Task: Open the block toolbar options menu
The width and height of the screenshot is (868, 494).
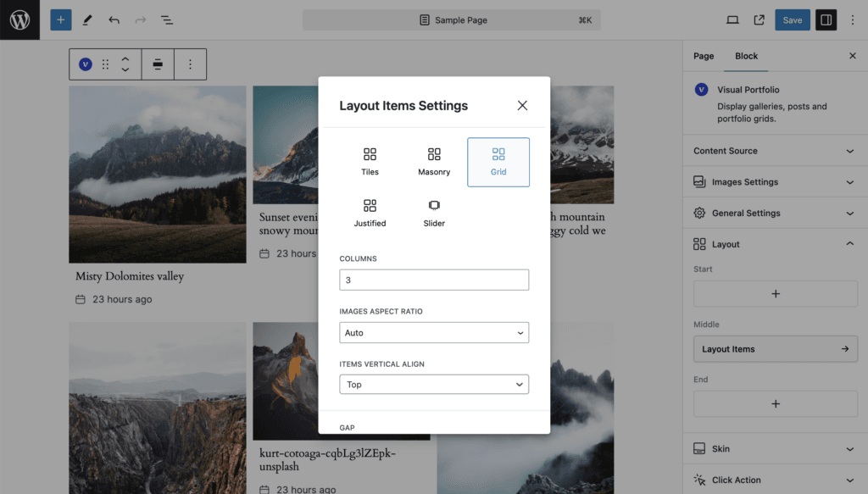Action: pos(190,64)
